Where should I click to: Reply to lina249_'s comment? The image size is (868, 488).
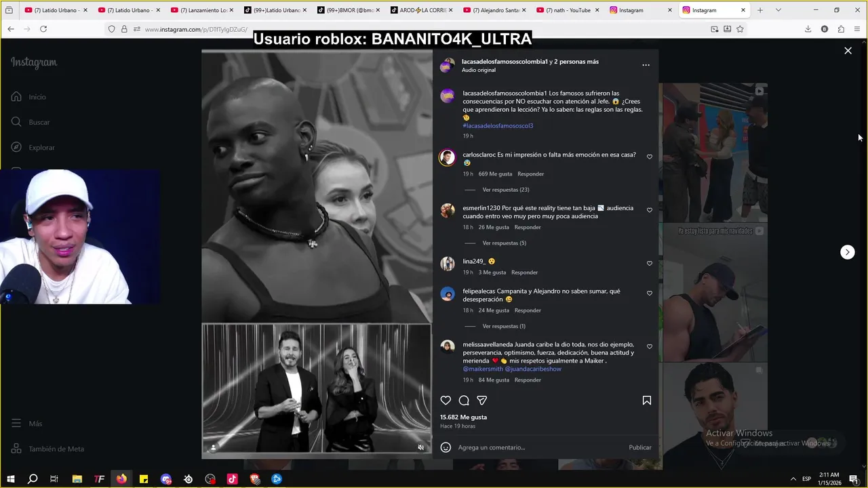524,272
